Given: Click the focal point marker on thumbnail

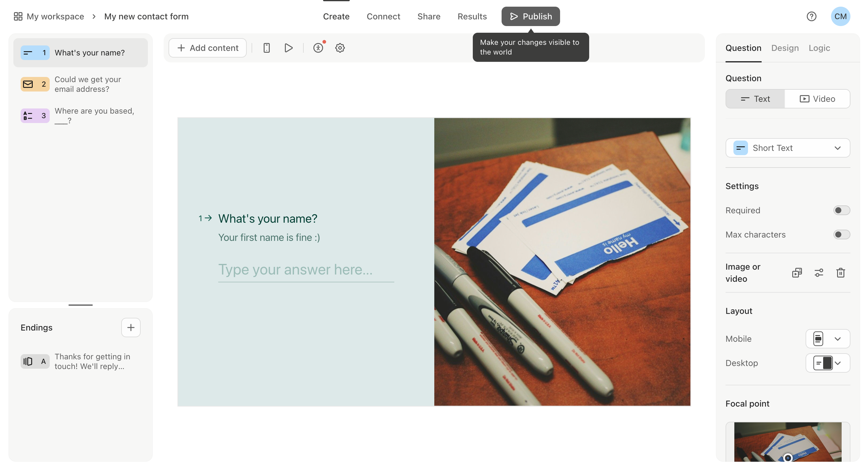Looking at the screenshot, I should (788, 457).
